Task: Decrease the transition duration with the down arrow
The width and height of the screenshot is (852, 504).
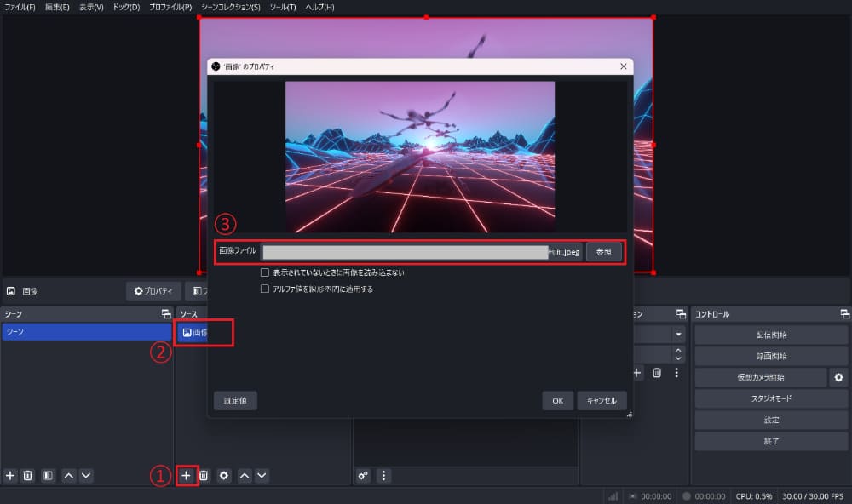Action: [x=678, y=358]
